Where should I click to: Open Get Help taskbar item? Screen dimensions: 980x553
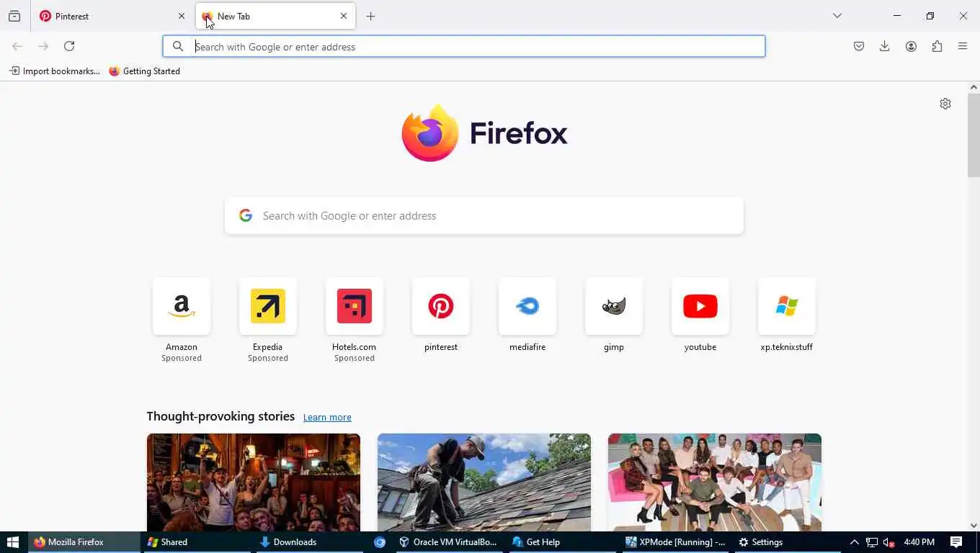tap(561, 542)
